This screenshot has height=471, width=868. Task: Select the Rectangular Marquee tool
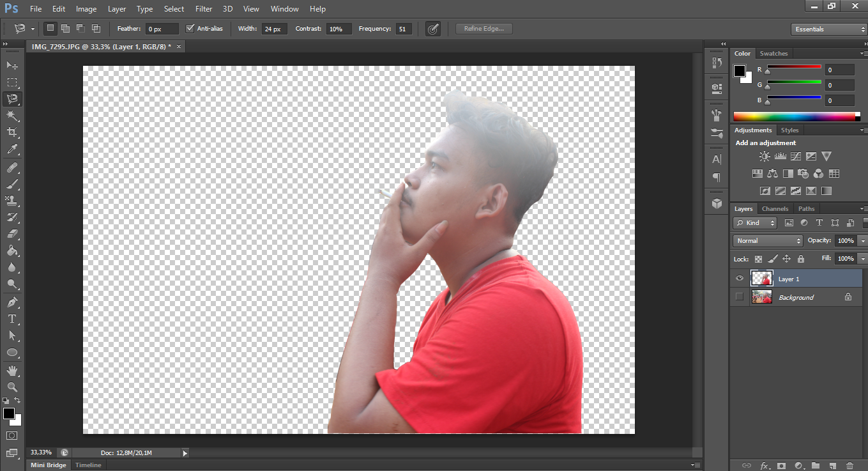point(12,82)
